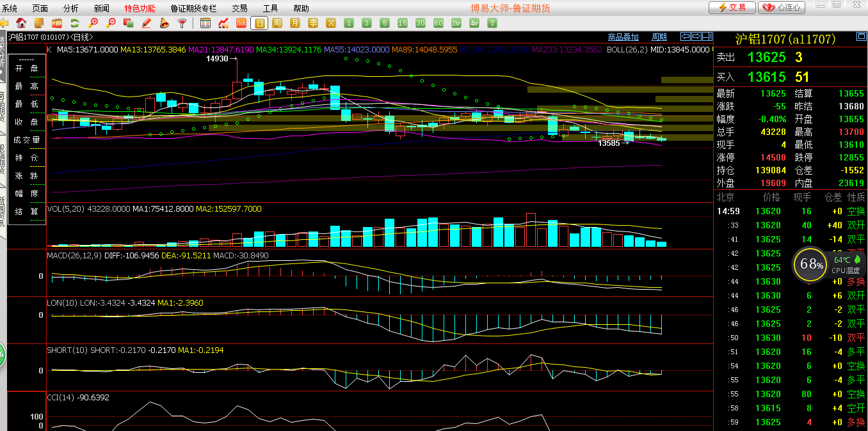
Task: Select the 成交量 legend row
Action: point(27,140)
